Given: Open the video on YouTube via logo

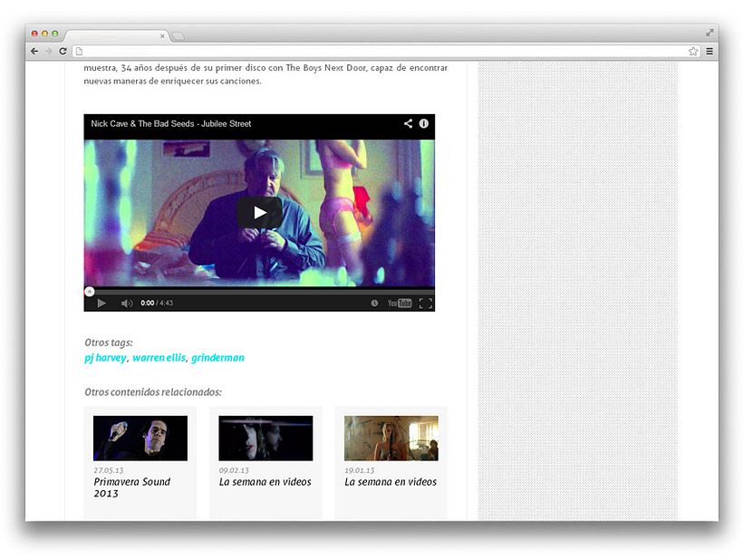Looking at the screenshot, I should click(x=400, y=304).
